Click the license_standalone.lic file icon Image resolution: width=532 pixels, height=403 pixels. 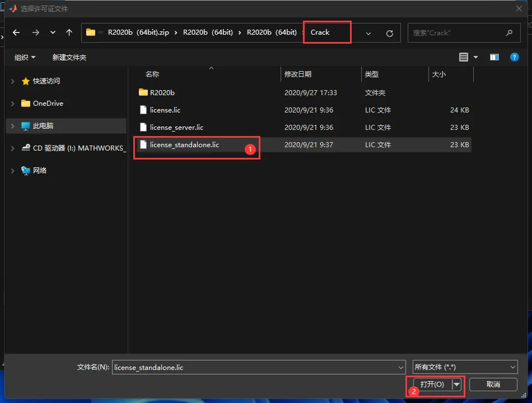(x=143, y=144)
